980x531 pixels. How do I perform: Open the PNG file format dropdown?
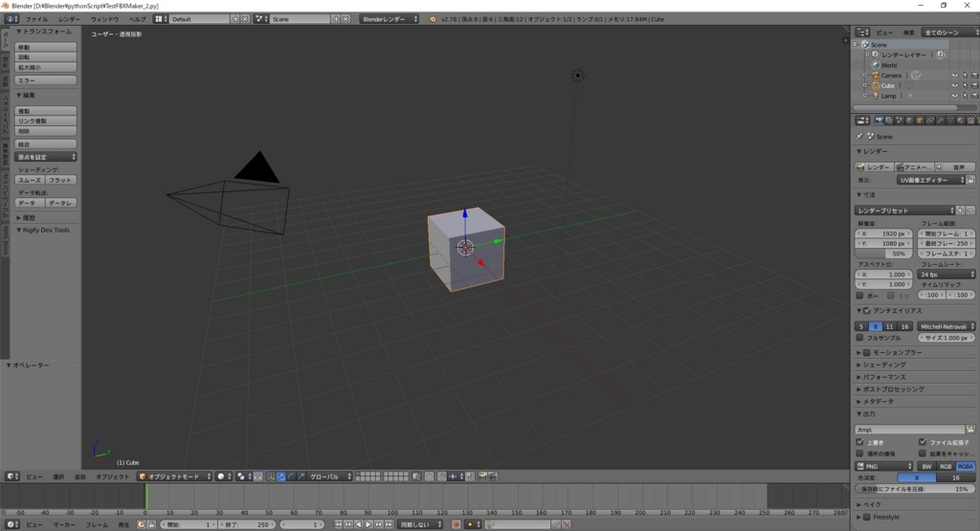tap(883, 466)
